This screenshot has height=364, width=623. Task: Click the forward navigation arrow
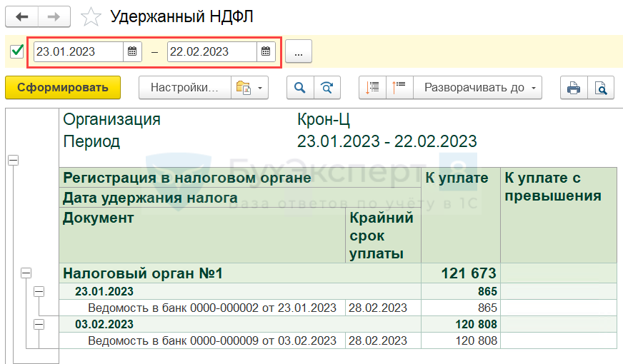click(x=54, y=16)
